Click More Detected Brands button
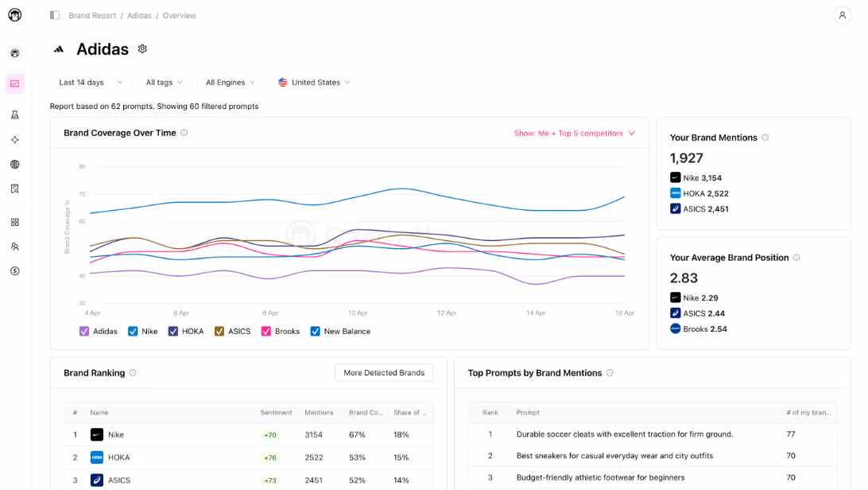This screenshot has height=490, width=868. pos(384,372)
